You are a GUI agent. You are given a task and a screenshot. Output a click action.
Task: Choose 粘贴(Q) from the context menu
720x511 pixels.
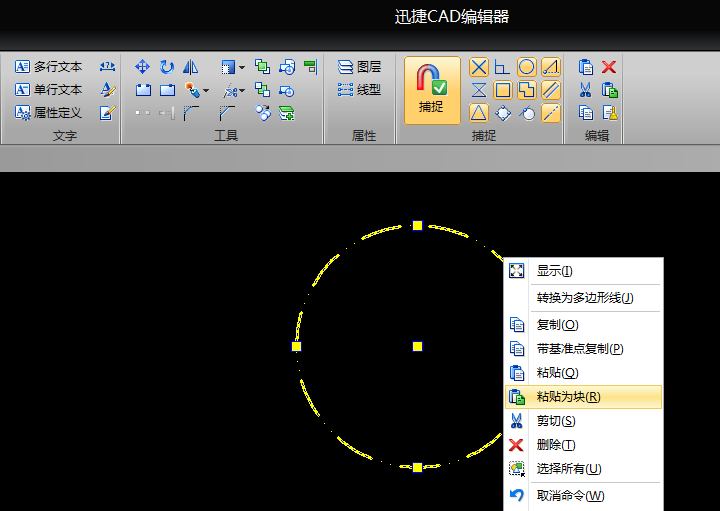[x=583, y=373]
